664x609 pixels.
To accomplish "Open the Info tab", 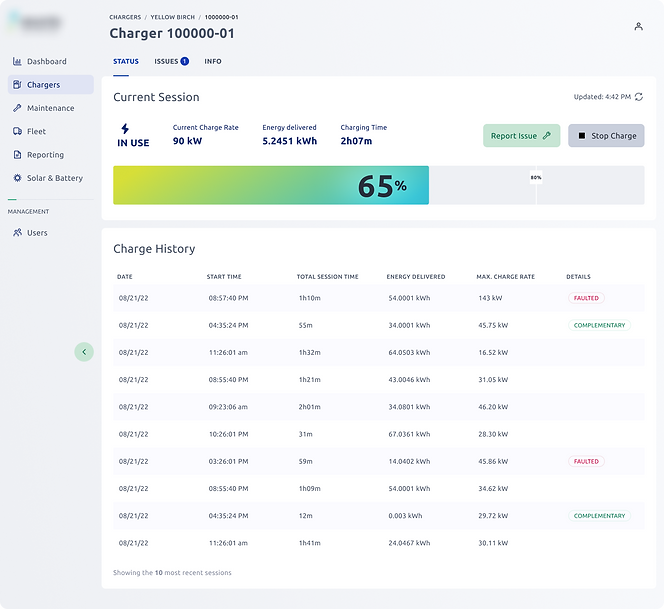I will pos(213,61).
